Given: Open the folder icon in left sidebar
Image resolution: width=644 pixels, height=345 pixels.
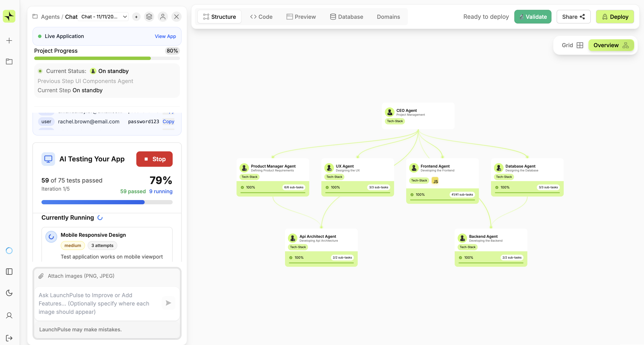Looking at the screenshot, I should tap(9, 61).
